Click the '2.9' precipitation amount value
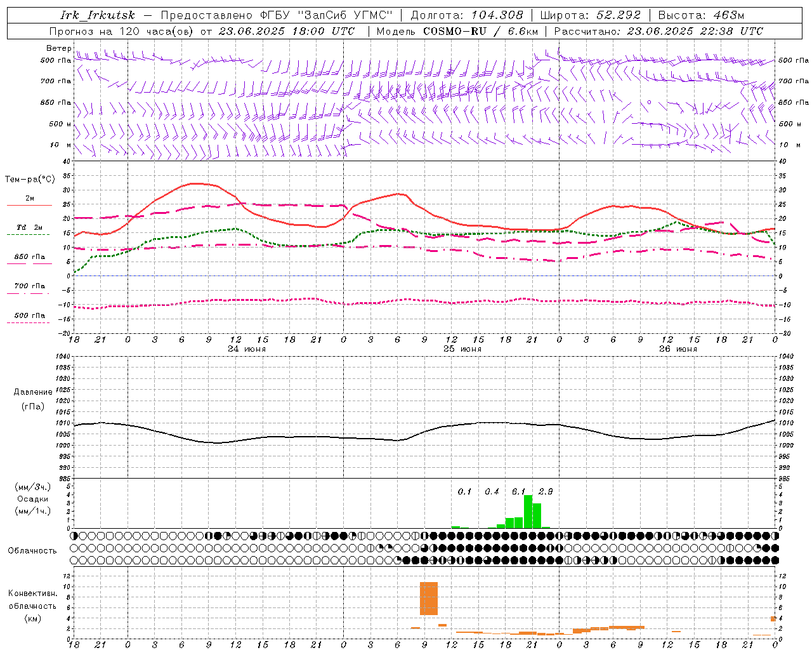The width and height of the screenshot is (812, 650). click(x=546, y=492)
